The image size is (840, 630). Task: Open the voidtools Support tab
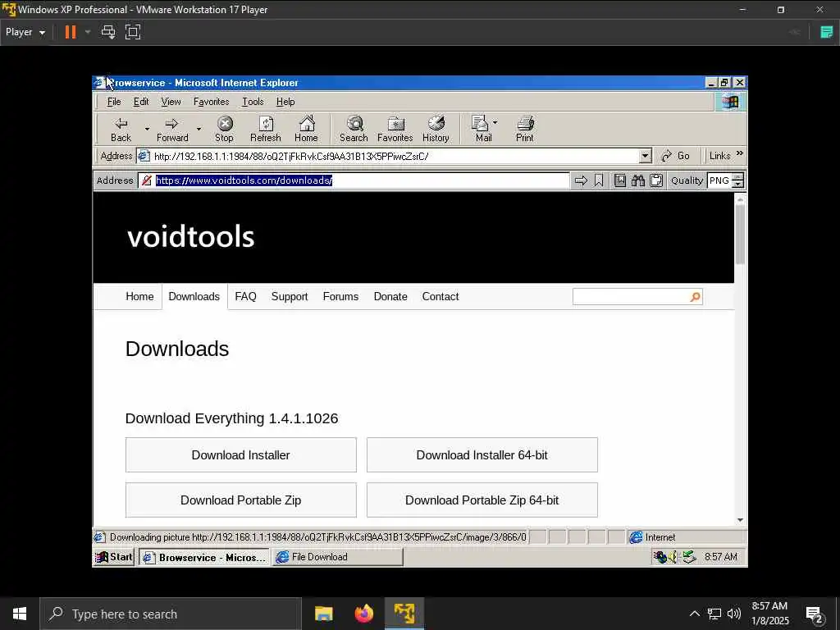[x=290, y=297]
